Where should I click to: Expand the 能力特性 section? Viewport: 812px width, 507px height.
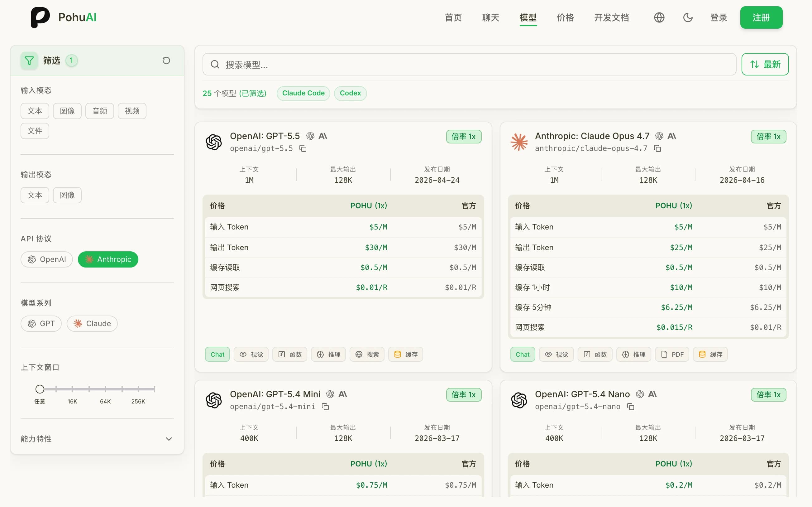click(x=97, y=439)
